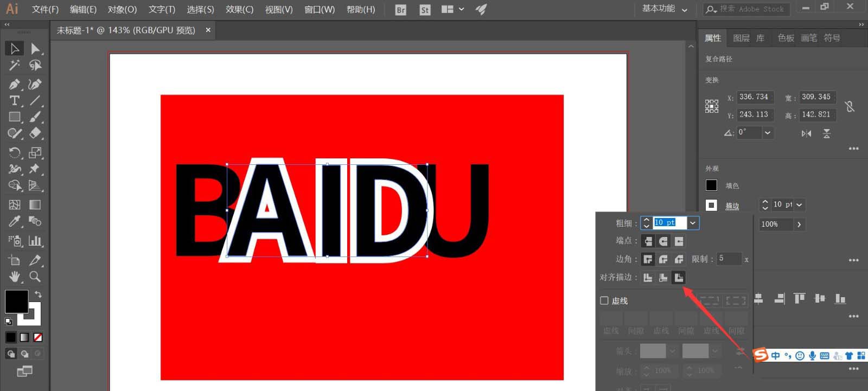
Task: Show more options in Transform section
Action: coord(854,149)
